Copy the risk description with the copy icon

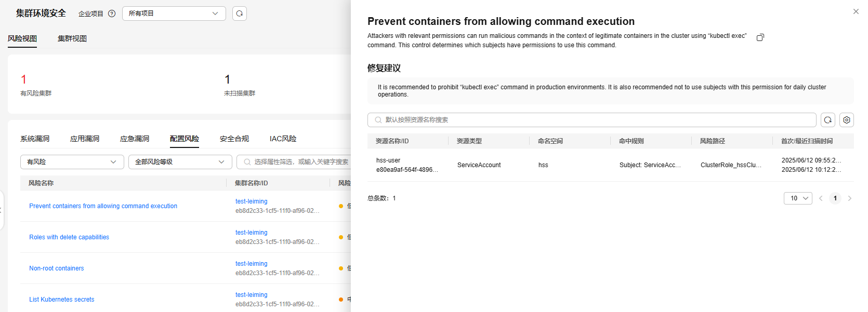(760, 37)
